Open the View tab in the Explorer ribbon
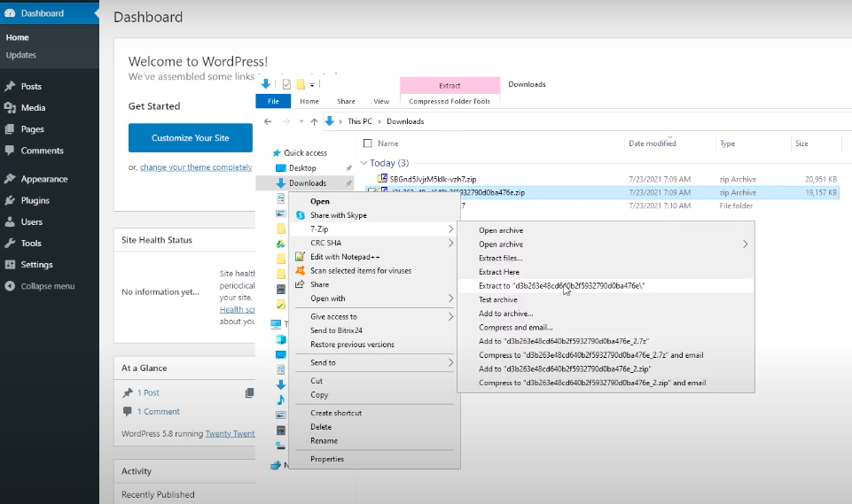This screenshot has width=852, height=504. coord(381,102)
